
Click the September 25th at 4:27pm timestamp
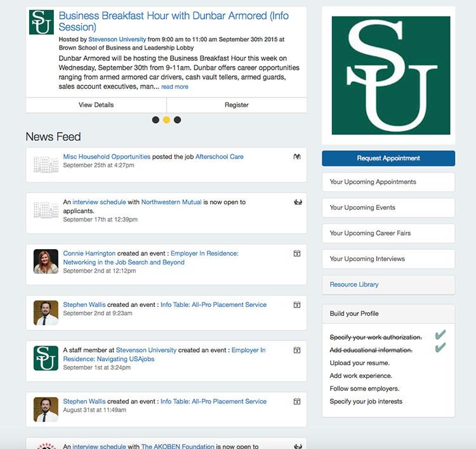pyautogui.click(x=98, y=166)
